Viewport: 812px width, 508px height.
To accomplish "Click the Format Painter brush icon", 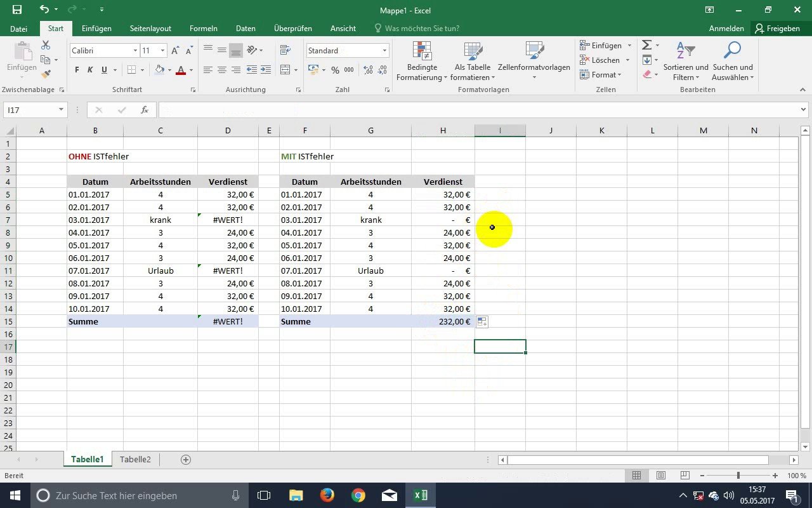I will click(x=46, y=74).
